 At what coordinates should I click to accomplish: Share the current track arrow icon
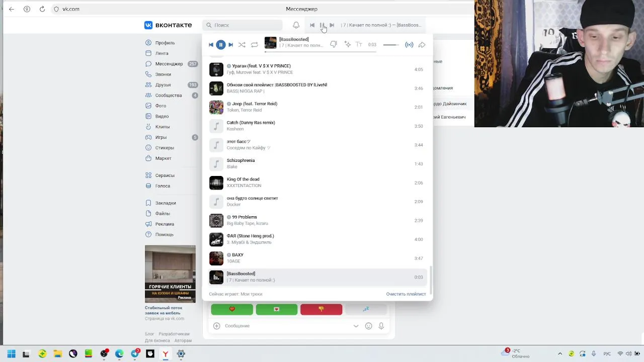point(422,45)
